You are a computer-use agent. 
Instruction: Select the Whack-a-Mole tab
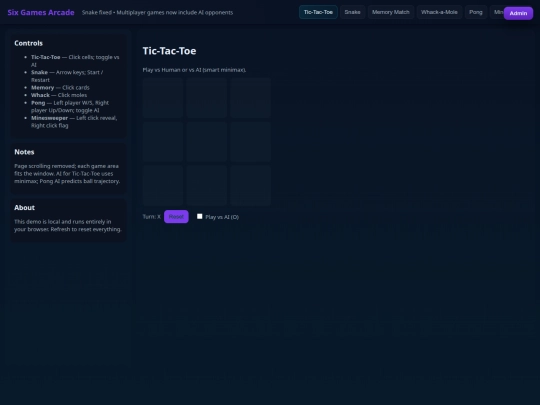coord(439,12)
